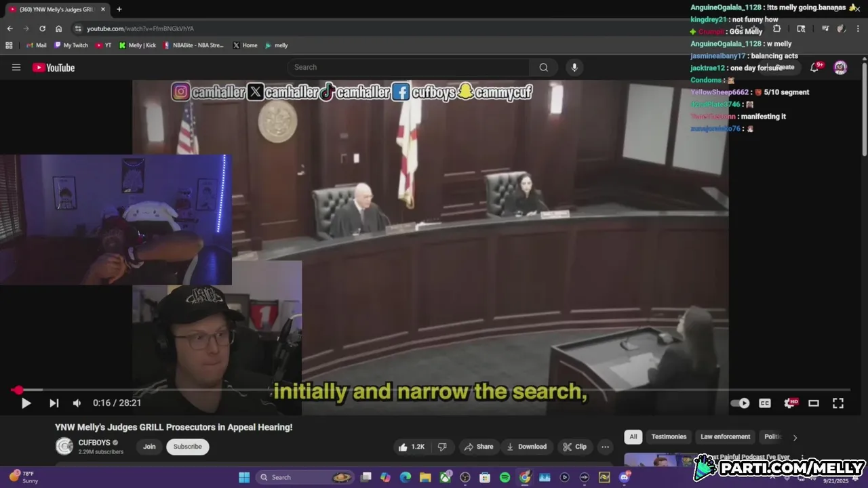Open the bookmarks apps grid
This screenshot has width=868, height=488.
click(9, 45)
